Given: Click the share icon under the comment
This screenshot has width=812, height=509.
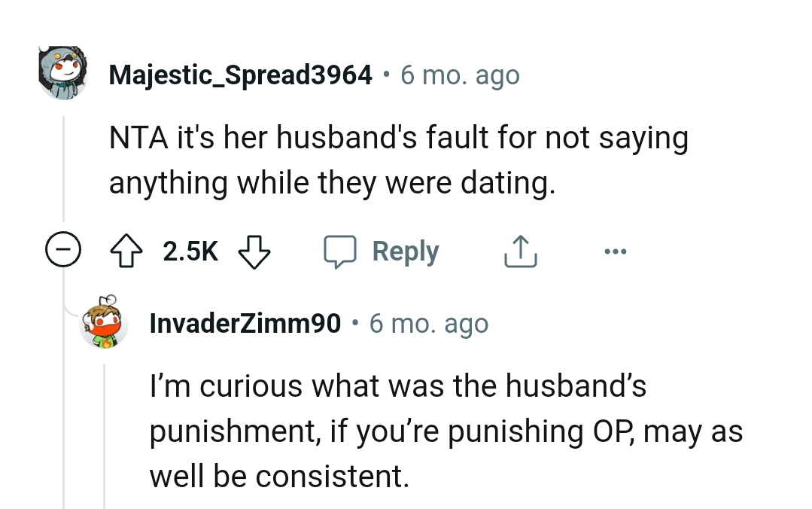Looking at the screenshot, I should 520,251.
